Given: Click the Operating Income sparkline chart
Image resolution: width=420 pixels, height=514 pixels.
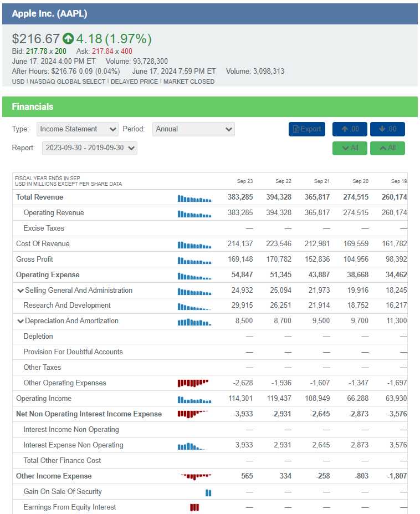Looking at the screenshot, I should click(x=194, y=400).
